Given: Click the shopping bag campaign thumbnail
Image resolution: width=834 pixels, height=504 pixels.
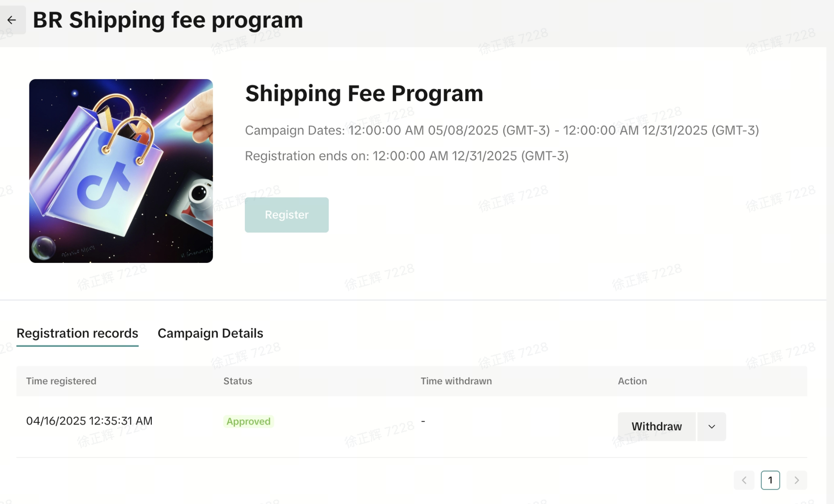Looking at the screenshot, I should point(121,171).
